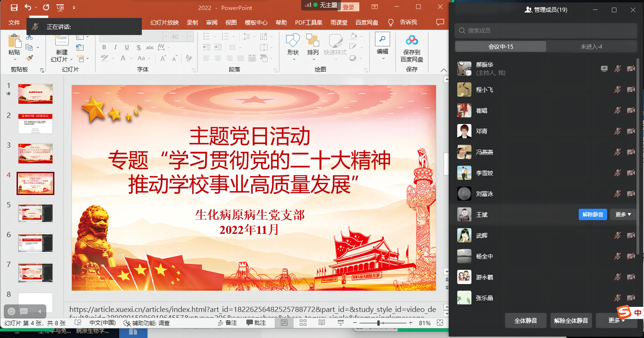Viewport: 644px width, 338px height.
Task: Toggle microphone mute for 程小飞
Action: tap(617, 90)
